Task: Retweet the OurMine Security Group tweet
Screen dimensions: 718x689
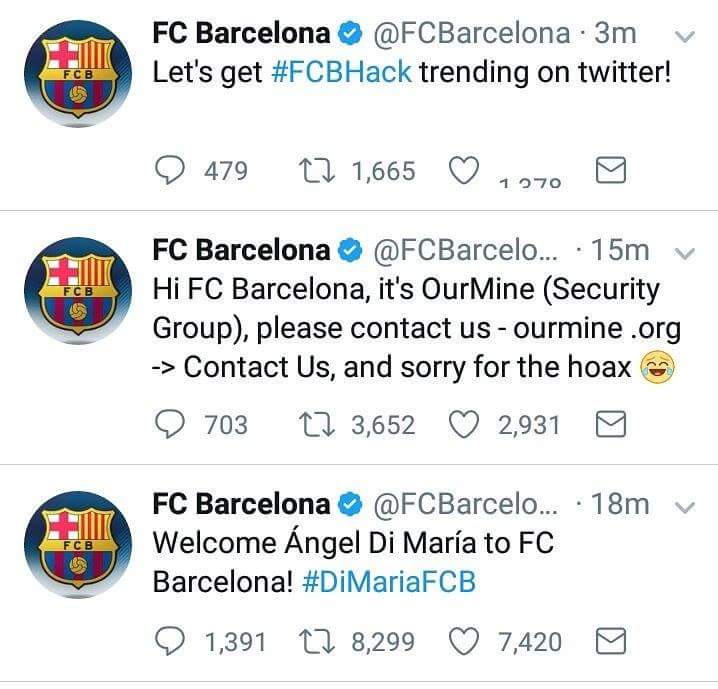Action: pos(316,424)
